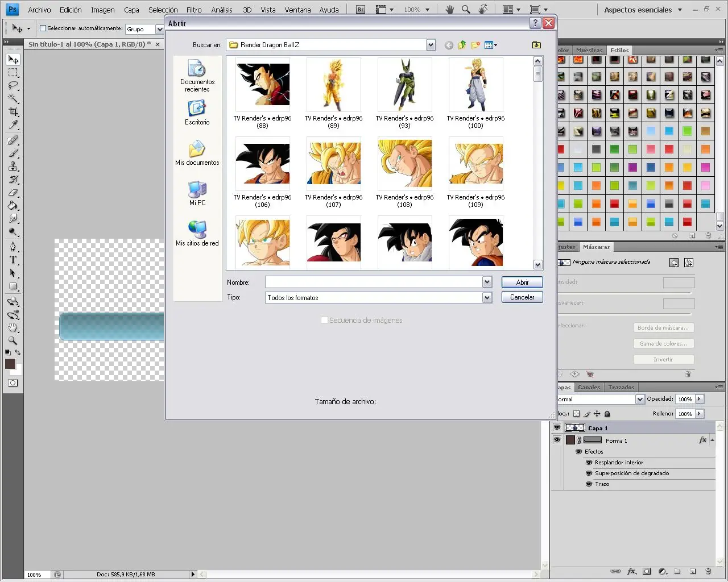728x582 pixels.
Task: Click the Invertir button
Action: pos(663,359)
